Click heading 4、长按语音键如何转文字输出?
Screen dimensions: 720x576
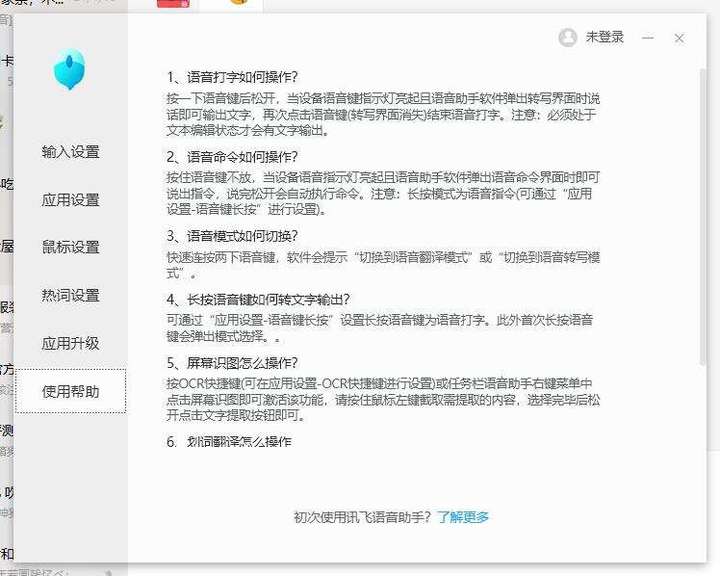258,299
